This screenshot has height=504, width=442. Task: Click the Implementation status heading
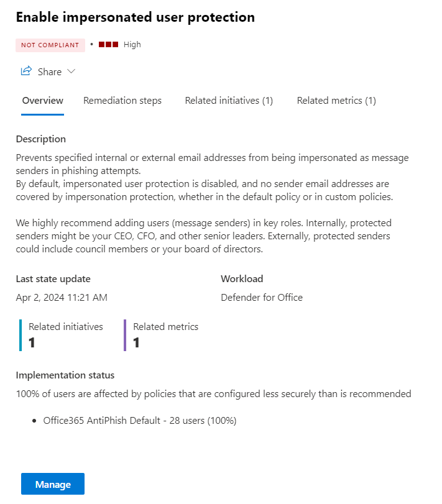point(65,375)
